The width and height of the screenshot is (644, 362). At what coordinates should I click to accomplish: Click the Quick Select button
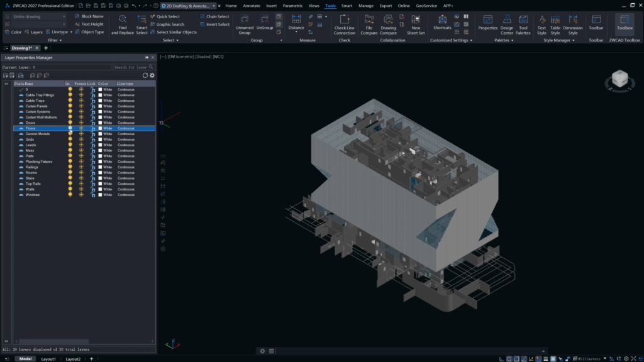[x=165, y=16]
